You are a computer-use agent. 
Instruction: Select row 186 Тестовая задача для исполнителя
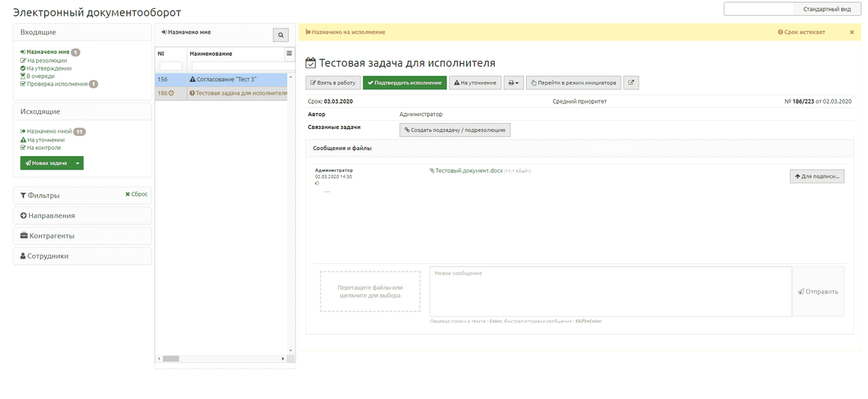click(x=221, y=93)
